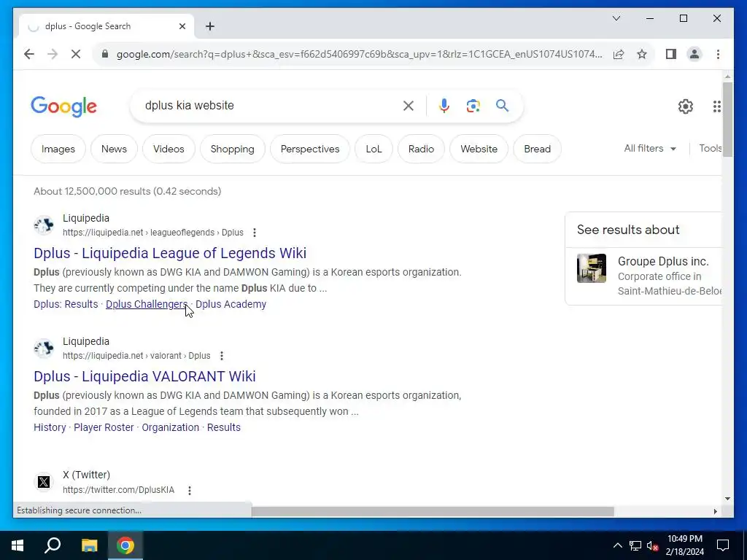Clear the search box with the X
Screen dimensions: 747x560
(x=409, y=106)
